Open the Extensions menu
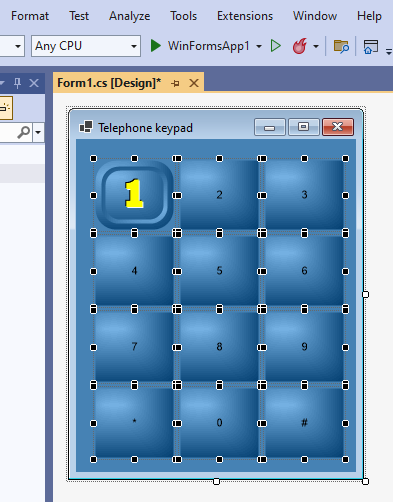This screenshot has width=393, height=502. (245, 16)
